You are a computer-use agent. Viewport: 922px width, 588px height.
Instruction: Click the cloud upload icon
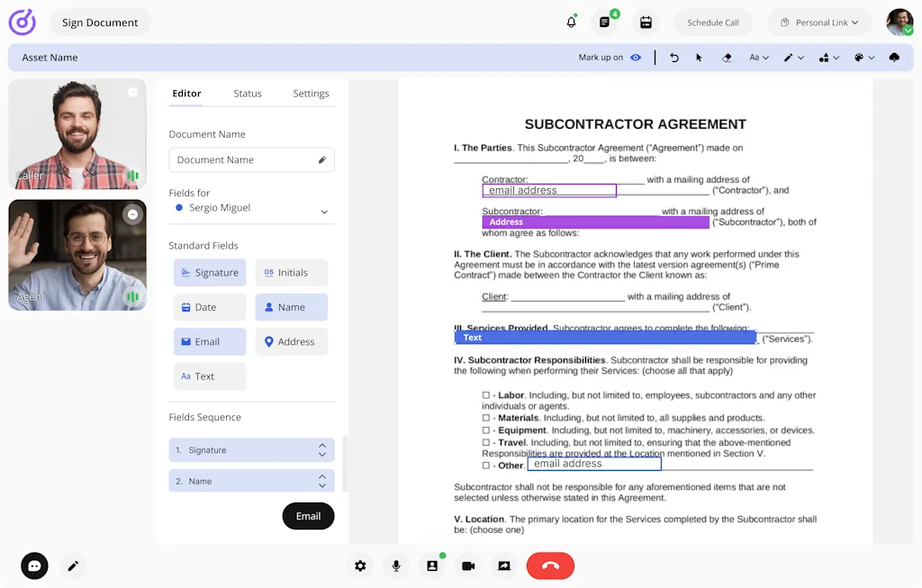pos(894,58)
